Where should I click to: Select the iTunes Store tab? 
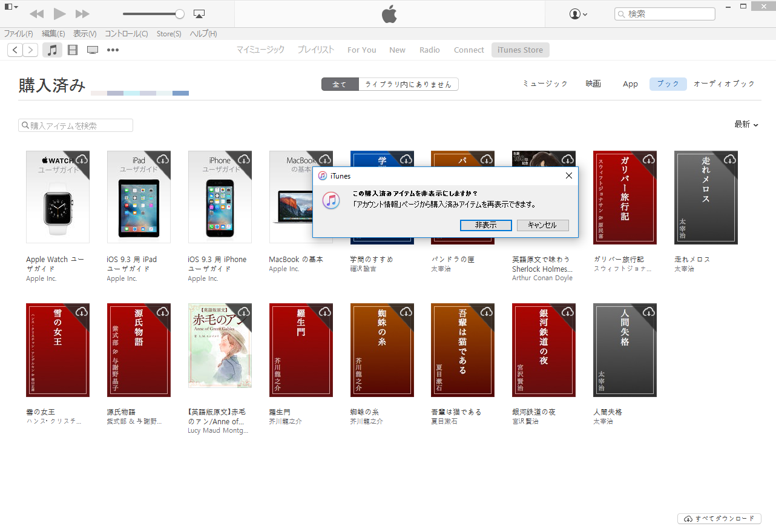[x=521, y=50]
